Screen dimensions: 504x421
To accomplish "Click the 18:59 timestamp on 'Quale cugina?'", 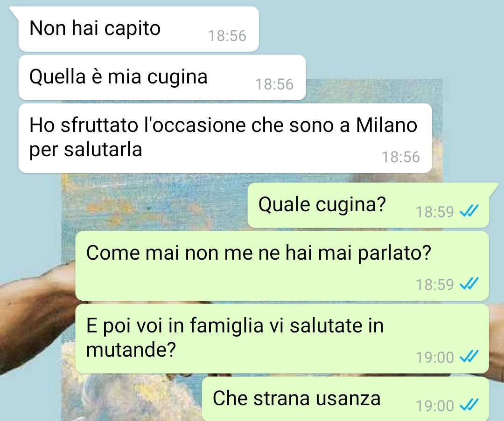I will [434, 212].
